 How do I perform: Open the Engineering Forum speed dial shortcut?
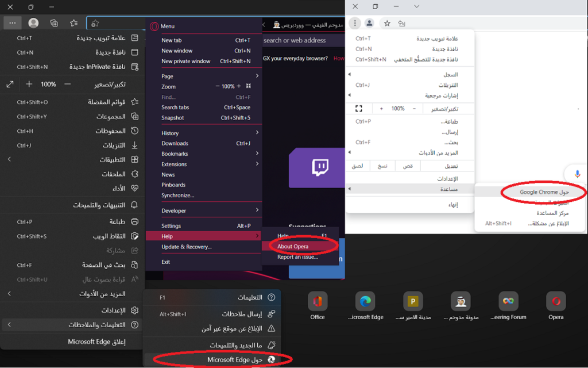point(509,306)
